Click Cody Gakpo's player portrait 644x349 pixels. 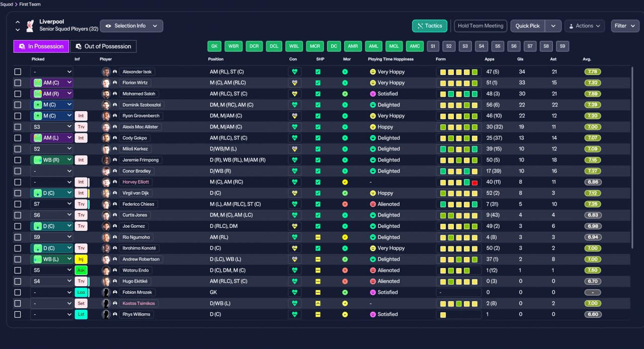[106, 138]
